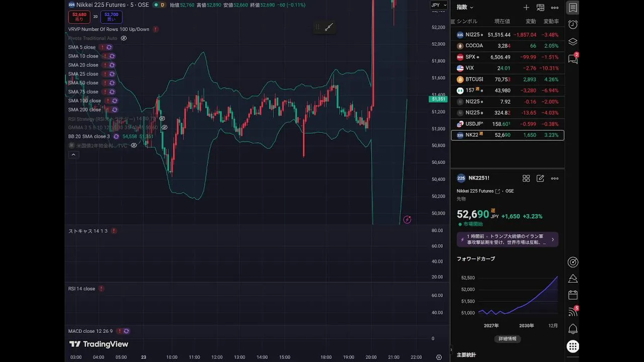Toggle visibility of Pivots Traditional Auto
This screenshot has height=362, width=644.
124,38
